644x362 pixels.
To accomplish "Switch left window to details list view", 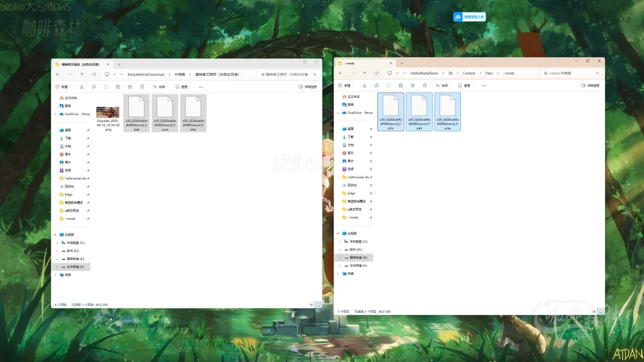I will coord(311,305).
